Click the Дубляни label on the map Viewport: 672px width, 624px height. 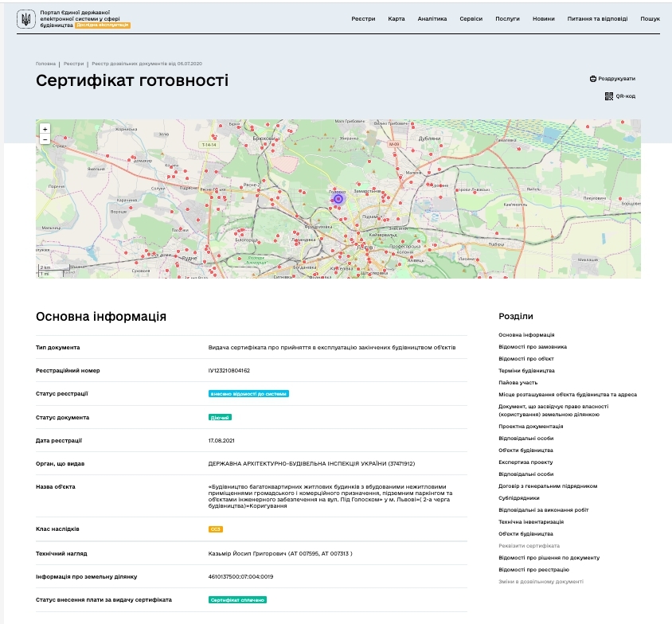pyautogui.click(x=429, y=138)
